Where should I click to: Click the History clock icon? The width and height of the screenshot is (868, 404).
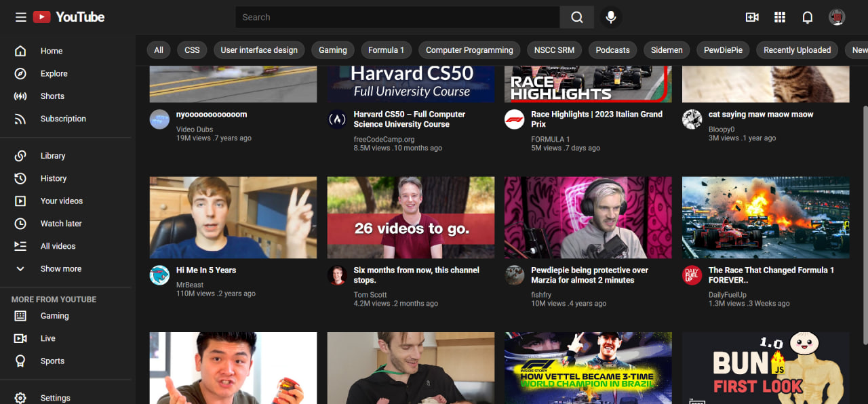click(20, 178)
